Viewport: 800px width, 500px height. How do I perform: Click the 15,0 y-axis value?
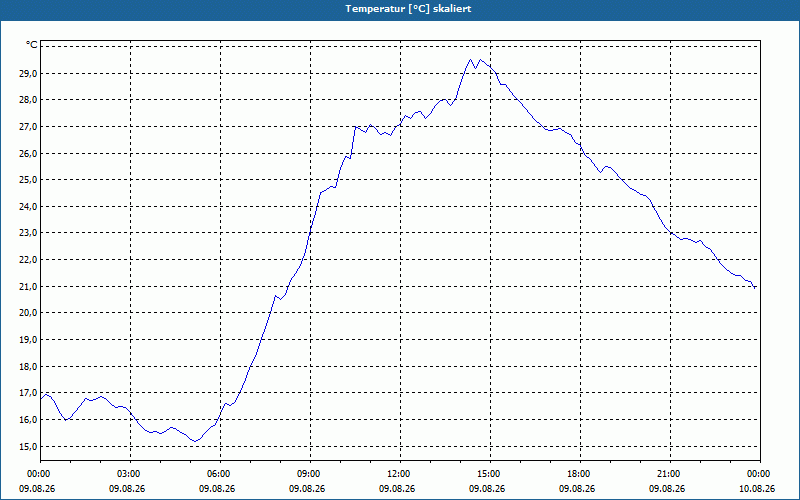[29, 447]
